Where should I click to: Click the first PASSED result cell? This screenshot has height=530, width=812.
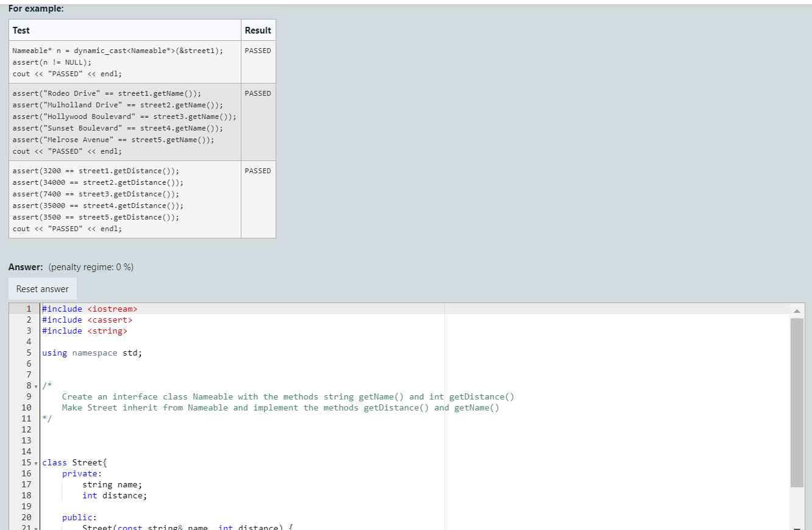point(258,51)
